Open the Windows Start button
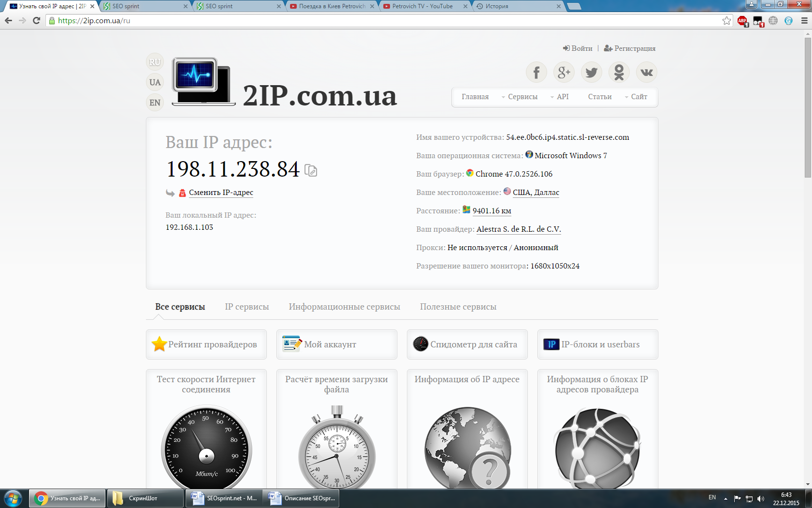This screenshot has height=508, width=812. (x=13, y=498)
